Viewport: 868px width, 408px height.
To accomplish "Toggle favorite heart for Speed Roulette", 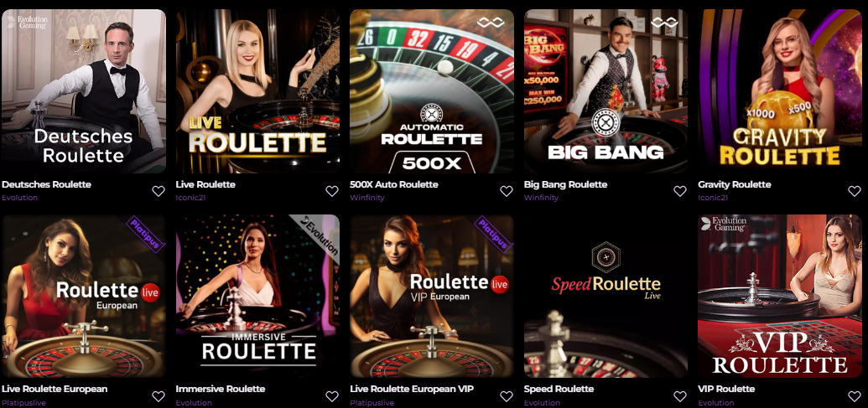I will [680, 396].
